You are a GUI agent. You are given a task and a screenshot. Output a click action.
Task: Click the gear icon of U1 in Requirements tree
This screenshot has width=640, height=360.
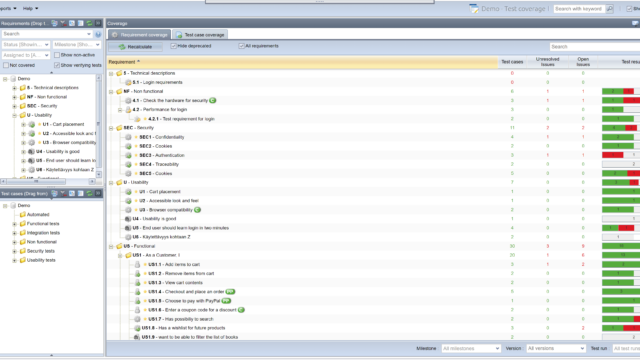tap(31, 124)
